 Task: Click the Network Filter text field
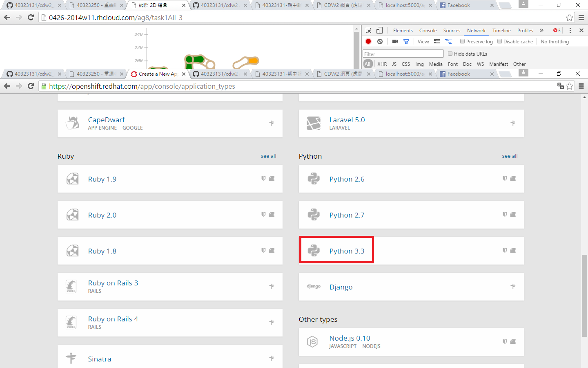(403, 54)
